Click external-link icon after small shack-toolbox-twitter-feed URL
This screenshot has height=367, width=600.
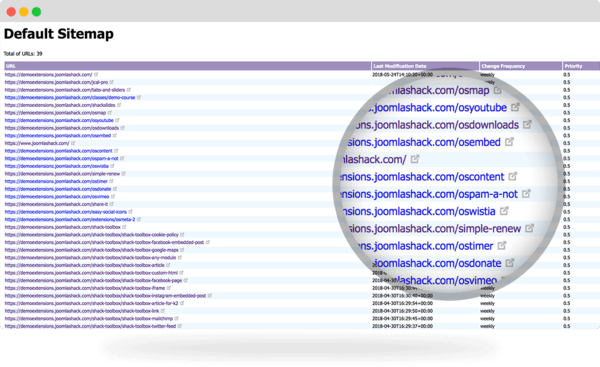click(179, 326)
